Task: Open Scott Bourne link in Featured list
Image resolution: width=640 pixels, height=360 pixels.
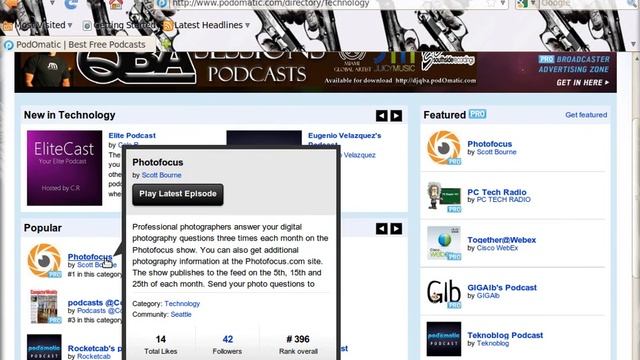Action: [496, 152]
